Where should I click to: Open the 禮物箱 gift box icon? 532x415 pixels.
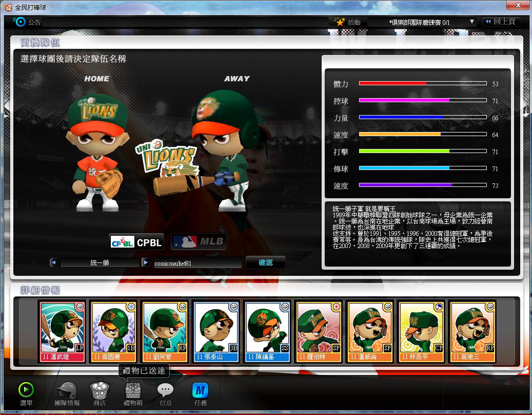133,390
